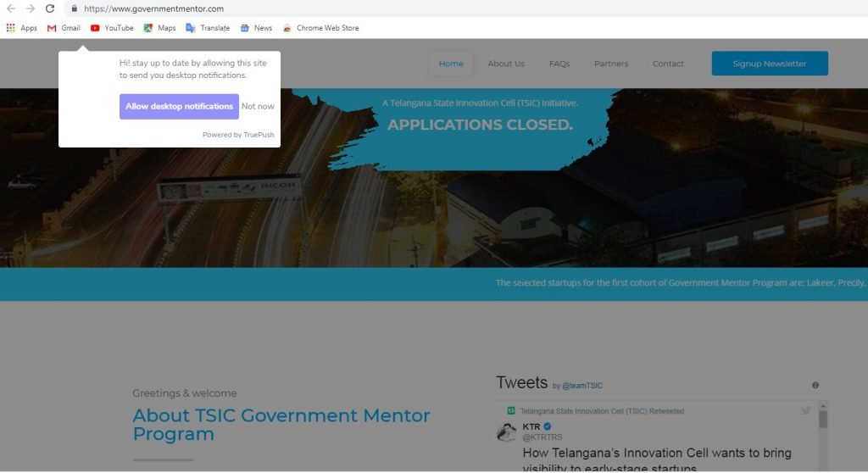The height and width of the screenshot is (473, 868).
Task: Go to the About Us menu item
Action: pos(506,64)
